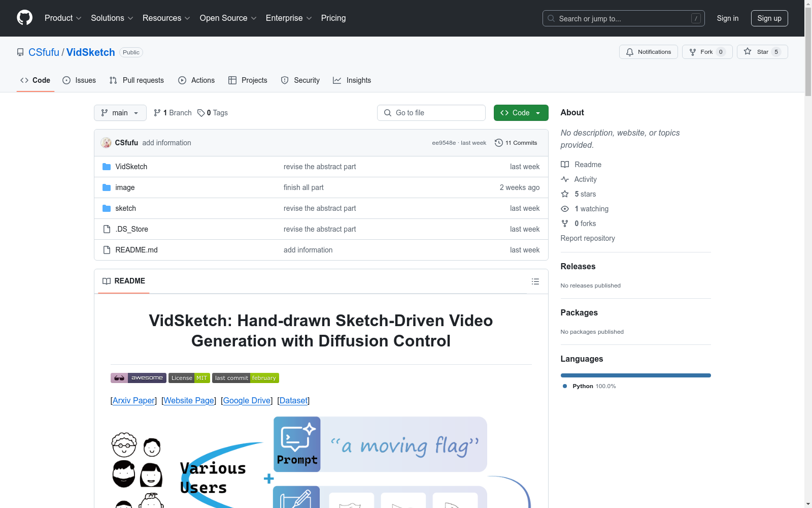Click the awesome badge

click(139, 378)
